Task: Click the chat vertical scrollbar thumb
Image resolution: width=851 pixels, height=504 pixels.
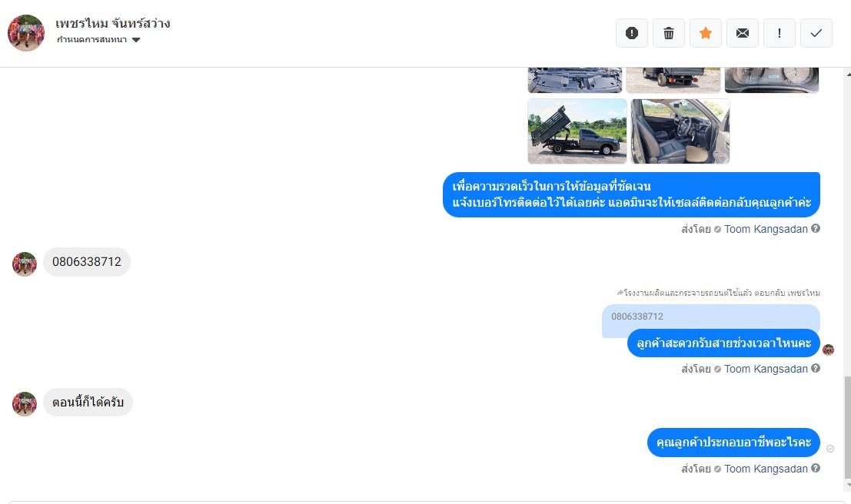Action: [x=847, y=427]
